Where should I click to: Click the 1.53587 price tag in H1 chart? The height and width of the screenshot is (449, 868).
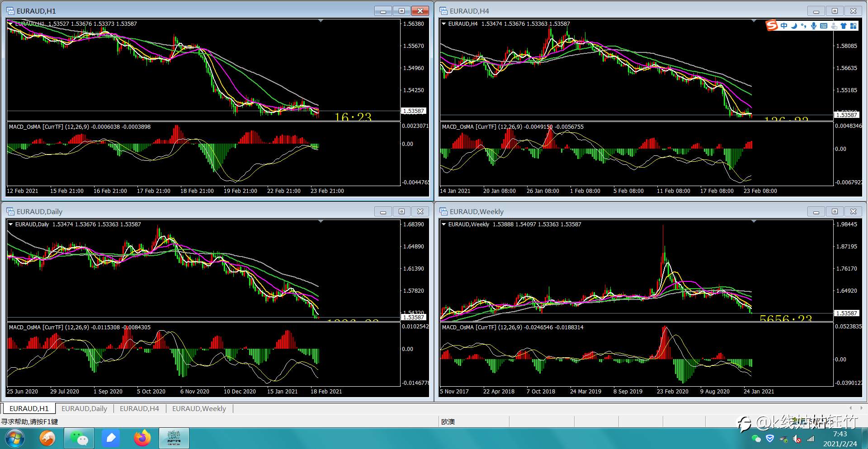click(x=414, y=111)
